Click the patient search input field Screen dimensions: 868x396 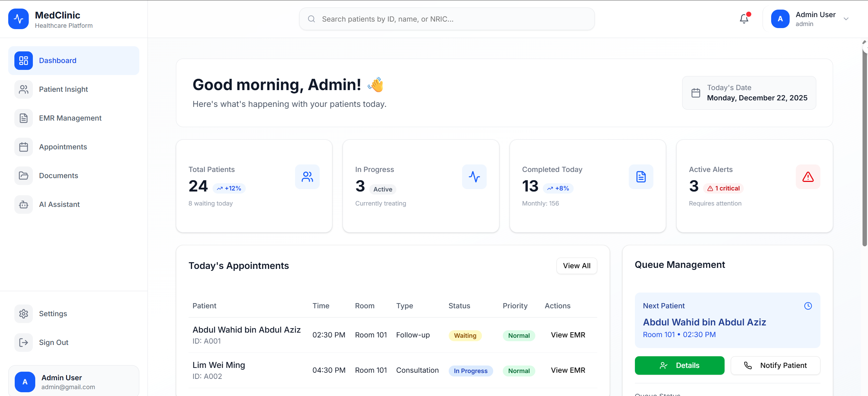tap(446, 19)
